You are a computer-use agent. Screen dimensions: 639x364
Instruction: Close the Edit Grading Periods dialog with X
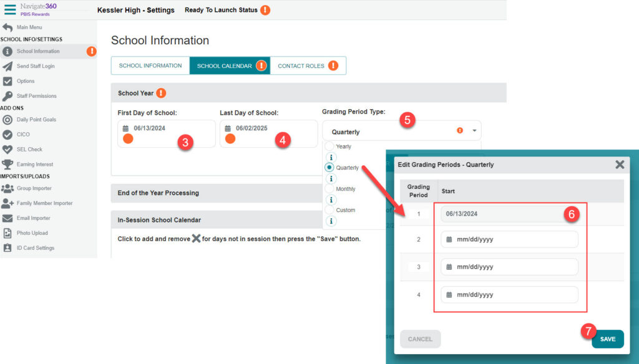point(620,165)
